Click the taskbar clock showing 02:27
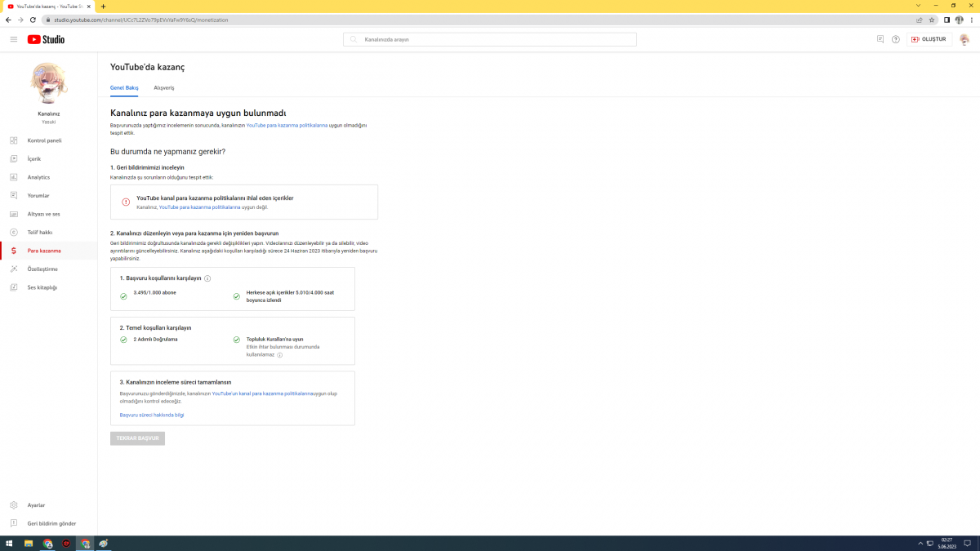 [947, 544]
